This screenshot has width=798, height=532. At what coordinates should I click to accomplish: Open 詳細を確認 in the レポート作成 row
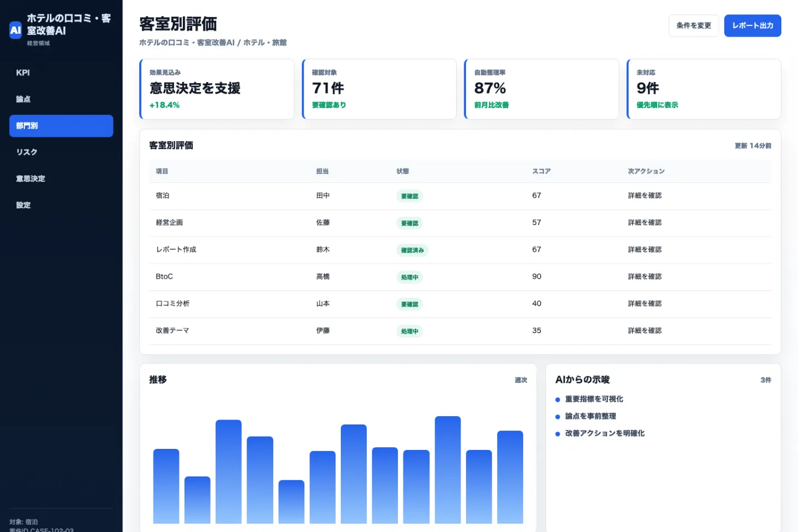644,249
